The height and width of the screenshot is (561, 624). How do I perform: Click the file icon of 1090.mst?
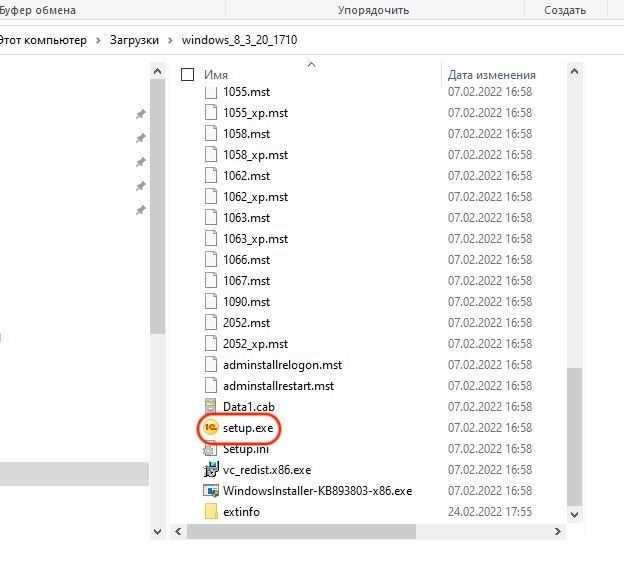(211, 302)
